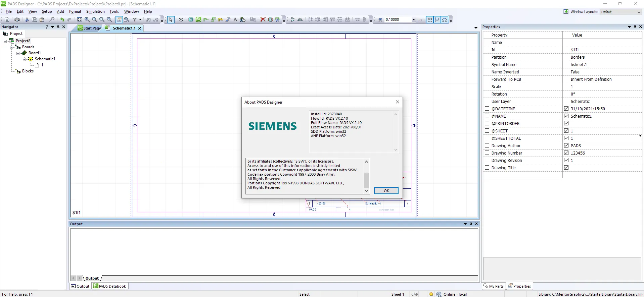Click the Mirror horizontal triangle icon
The width and height of the screenshot is (644, 297).
[x=300, y=19]
